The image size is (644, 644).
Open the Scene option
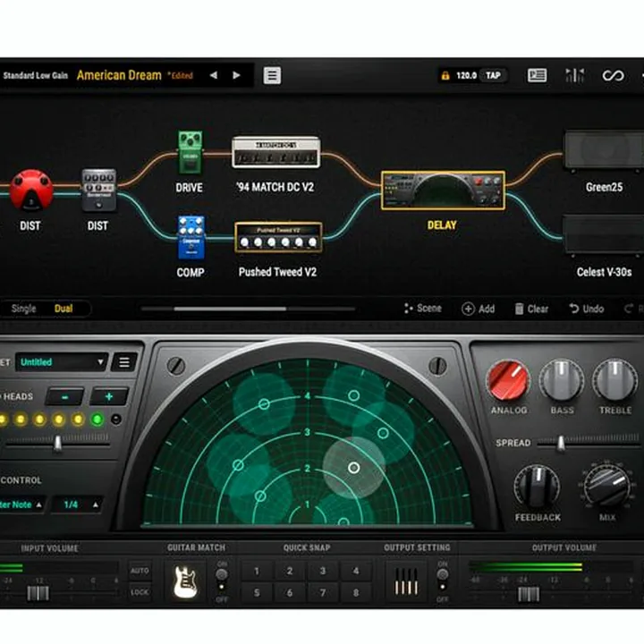[x=423, y=309]
